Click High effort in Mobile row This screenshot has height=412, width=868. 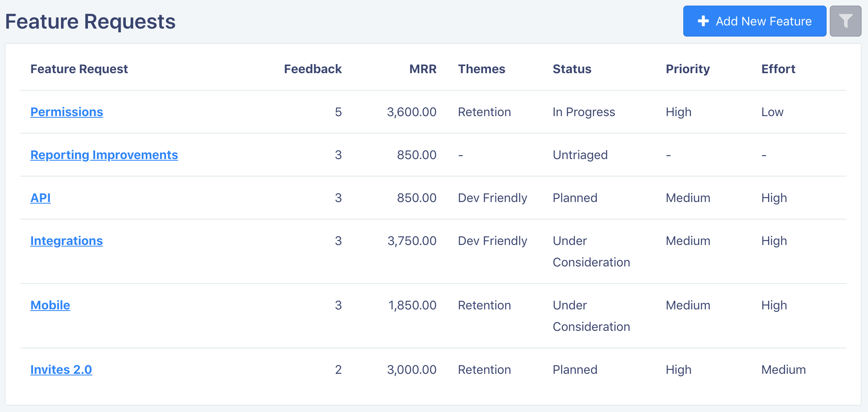[774, 305]
